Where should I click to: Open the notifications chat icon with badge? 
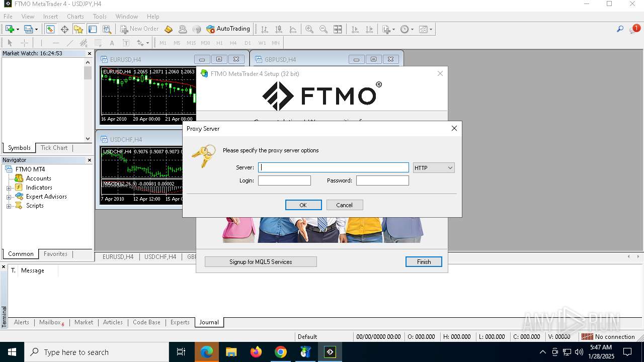634,29
